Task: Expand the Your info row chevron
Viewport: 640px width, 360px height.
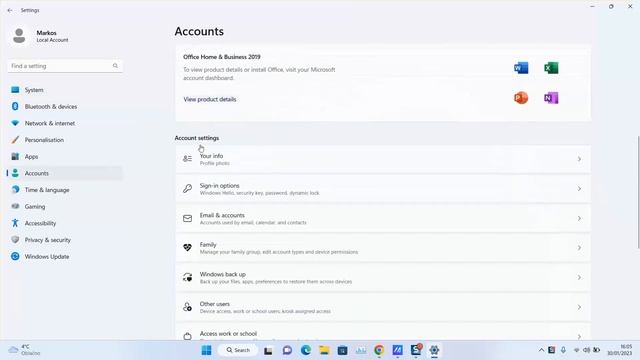Action: pyautogui.click(x=579, y=159)
